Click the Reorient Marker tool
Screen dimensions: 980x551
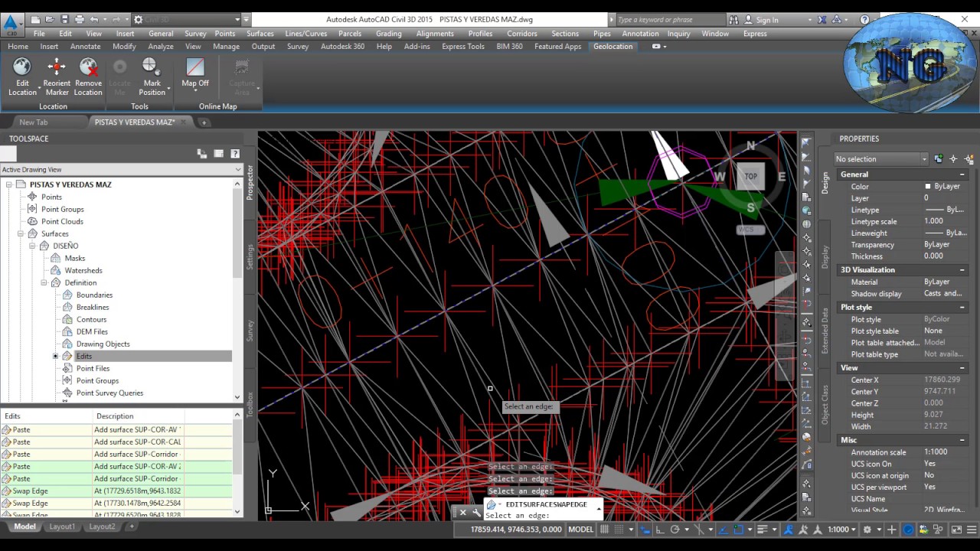[x=57, y=77]
